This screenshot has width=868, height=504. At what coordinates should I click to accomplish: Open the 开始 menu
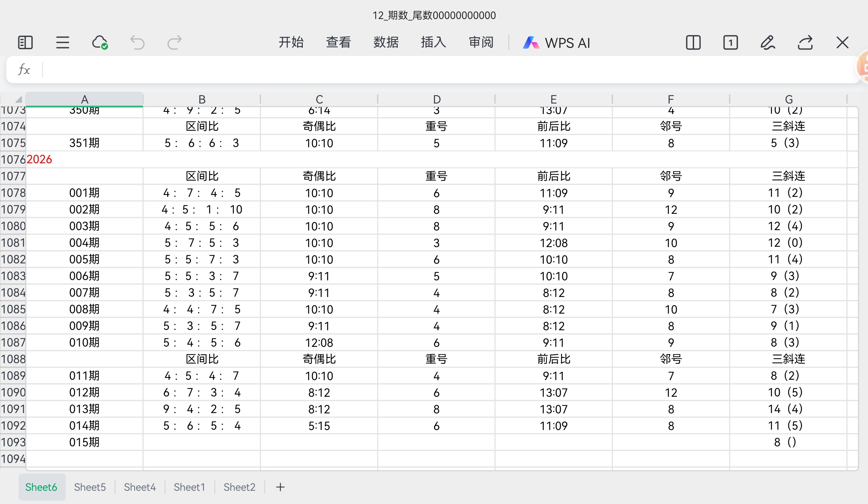291,42
